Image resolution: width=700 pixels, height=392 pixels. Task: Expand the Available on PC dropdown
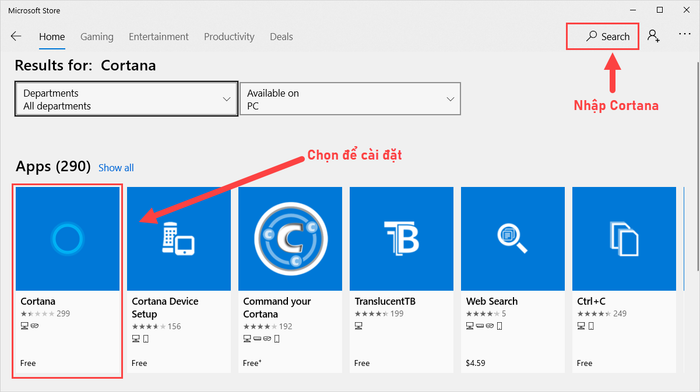pyautogui.click(x=350, y=99)
